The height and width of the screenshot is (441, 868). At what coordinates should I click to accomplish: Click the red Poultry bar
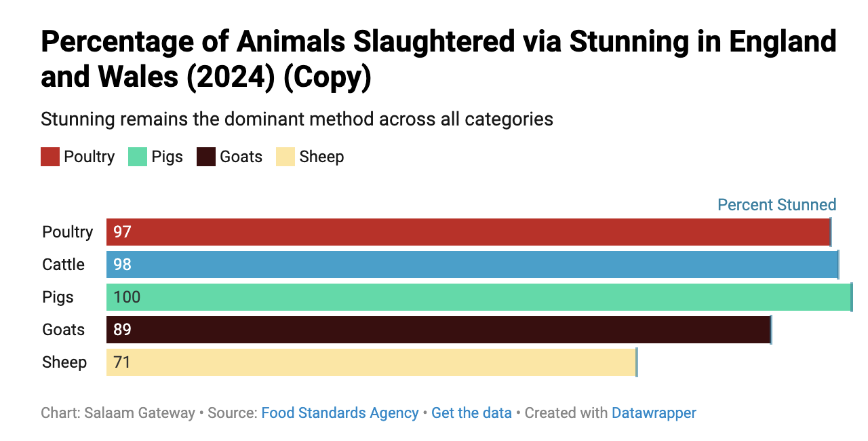[x=468, y=232]
